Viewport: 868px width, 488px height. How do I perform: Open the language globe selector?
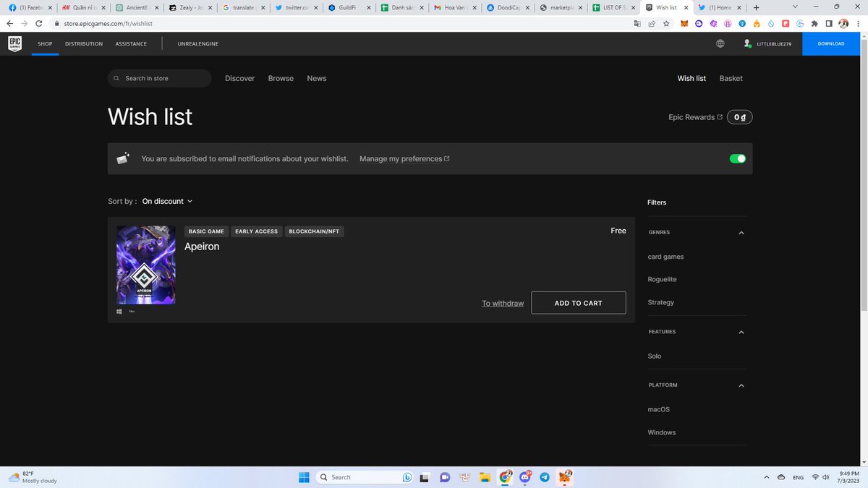coord(720,43)
